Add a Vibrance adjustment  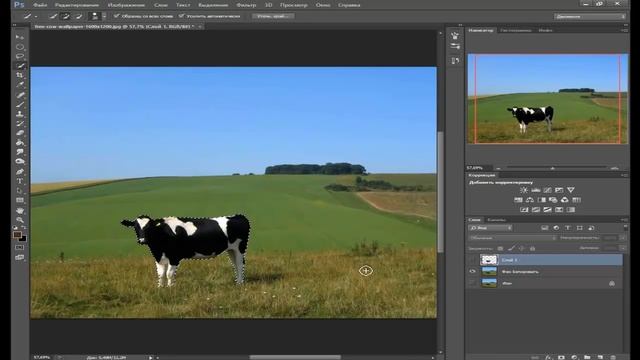(571, 190)
